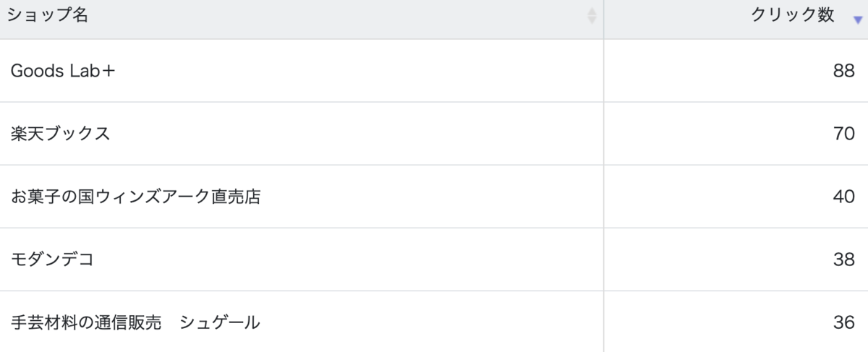Select the 楽天ブックス shop name

pos(61,134)
